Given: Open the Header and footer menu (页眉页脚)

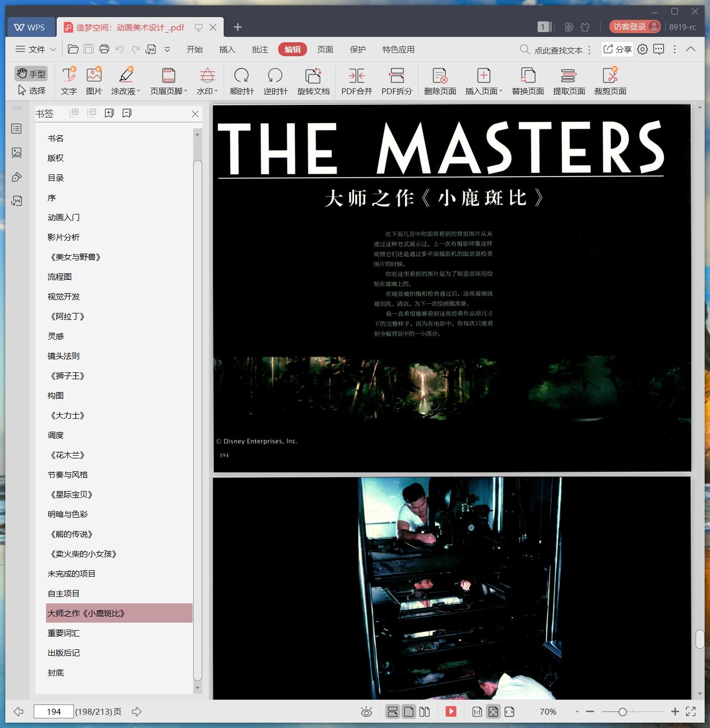Looking at the screenshot, I should point(169,81).
